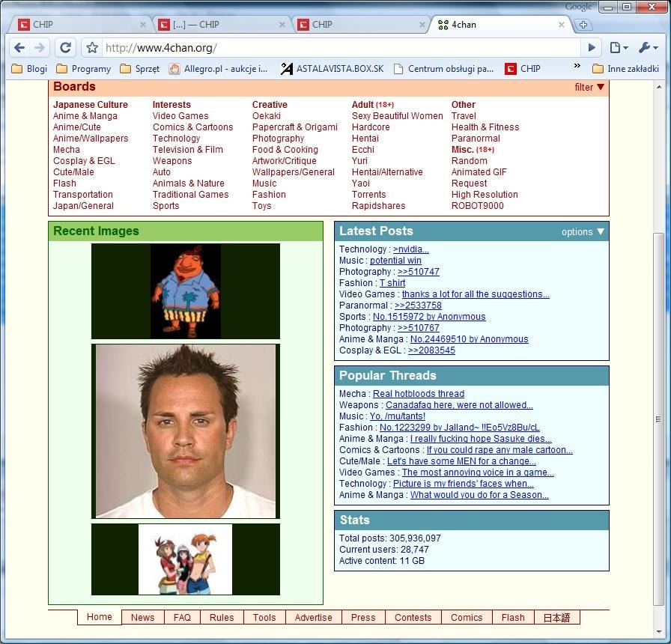
Task: Open the three anime girls recent image
Action: [x=186, y=559]
